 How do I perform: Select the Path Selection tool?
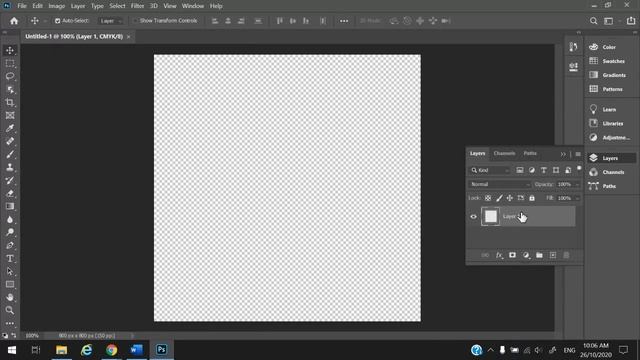pyautogui.click(x=10, y=271)
